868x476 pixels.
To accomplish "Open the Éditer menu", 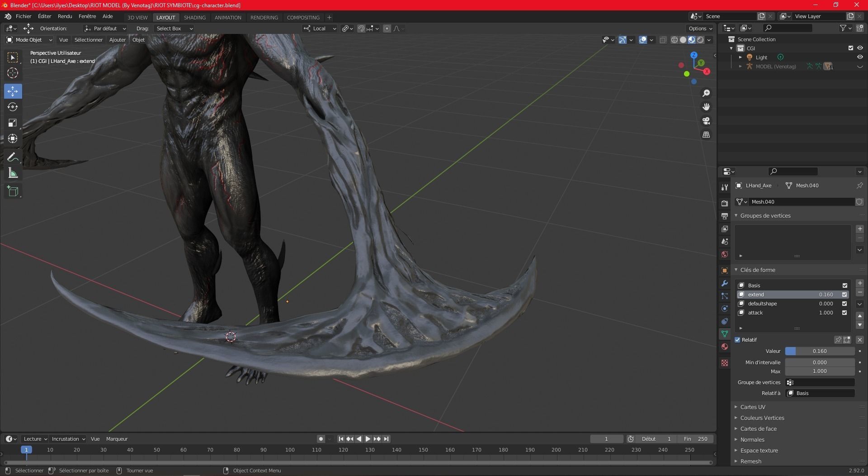I will tap(45, 16).
